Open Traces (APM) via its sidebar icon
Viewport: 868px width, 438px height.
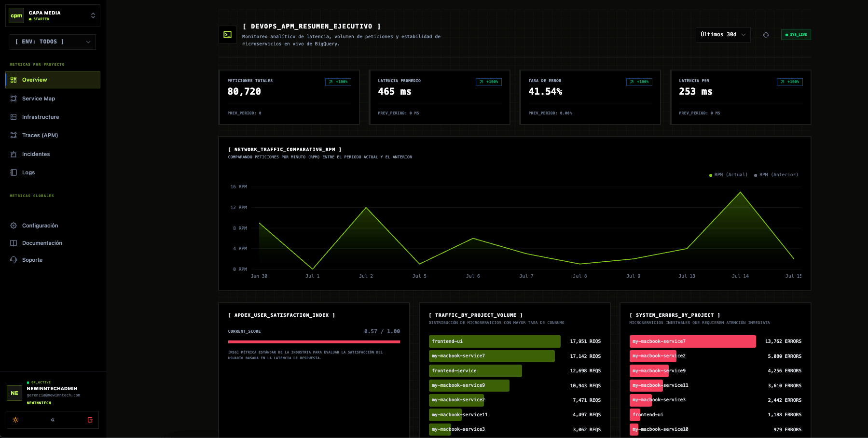[14, 135]
